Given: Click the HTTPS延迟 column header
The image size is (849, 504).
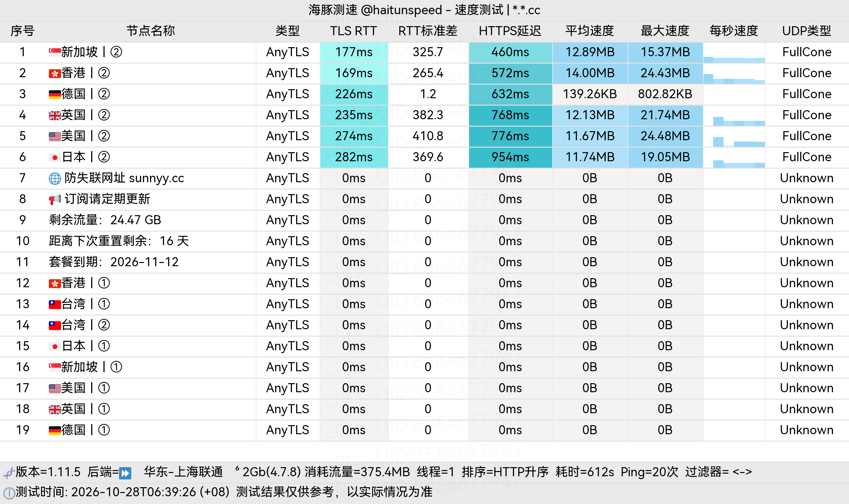Looking at the screenshot, I should (510, 31).
